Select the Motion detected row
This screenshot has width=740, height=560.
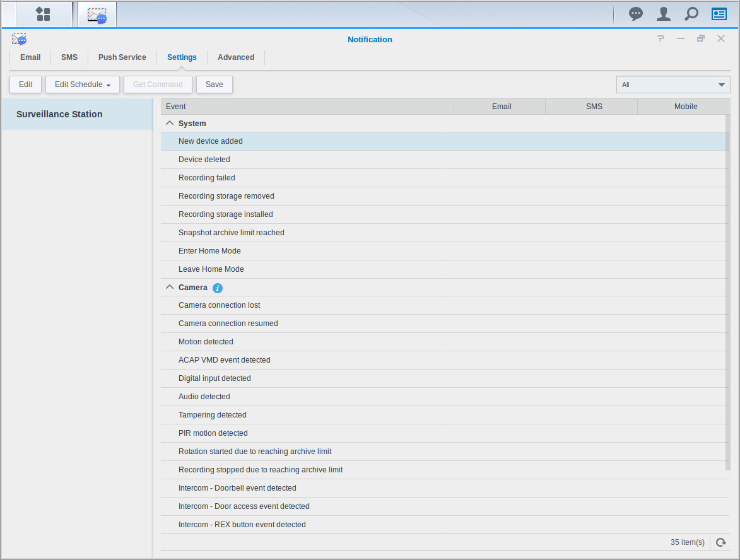coord(445,342)
